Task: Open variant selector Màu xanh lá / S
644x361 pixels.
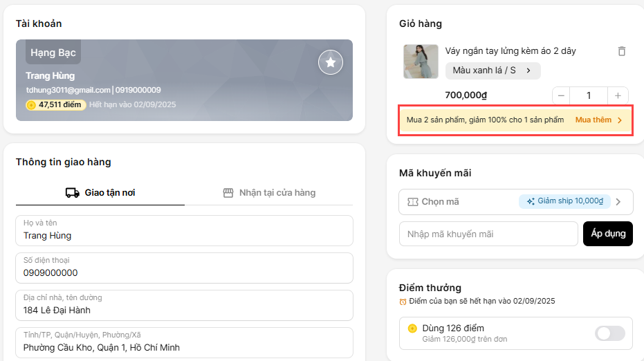Action: (x=493, y=71)
